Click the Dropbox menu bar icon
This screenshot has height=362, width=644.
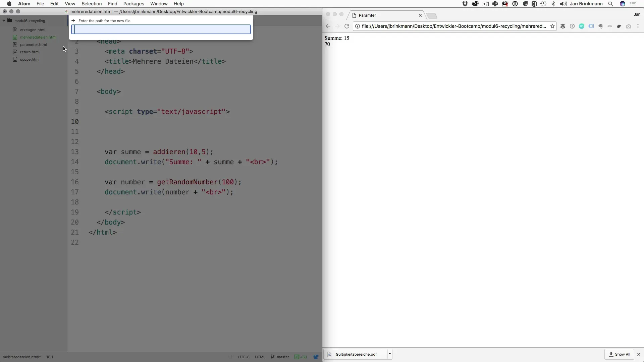click(465, 4)
